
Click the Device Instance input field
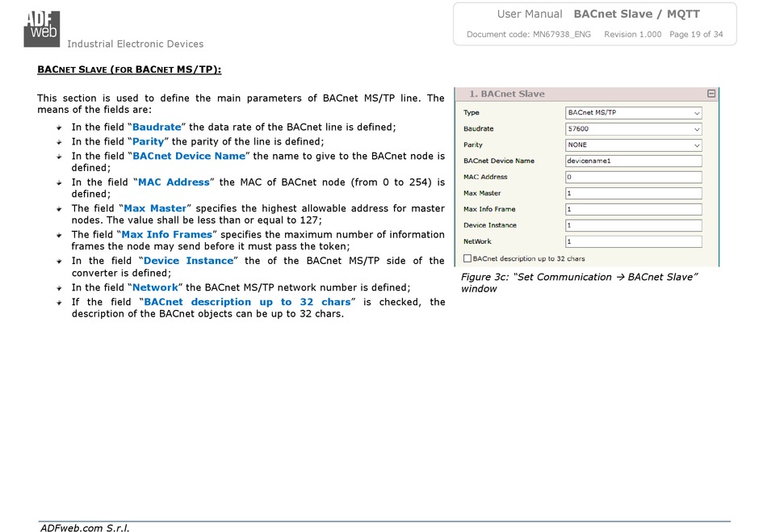click(634, 225)
